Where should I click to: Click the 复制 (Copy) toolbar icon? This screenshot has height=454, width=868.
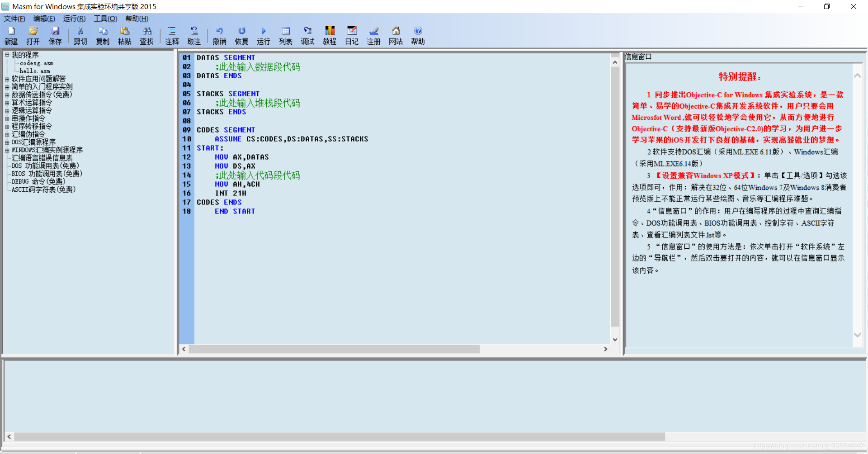click(103, 35)
